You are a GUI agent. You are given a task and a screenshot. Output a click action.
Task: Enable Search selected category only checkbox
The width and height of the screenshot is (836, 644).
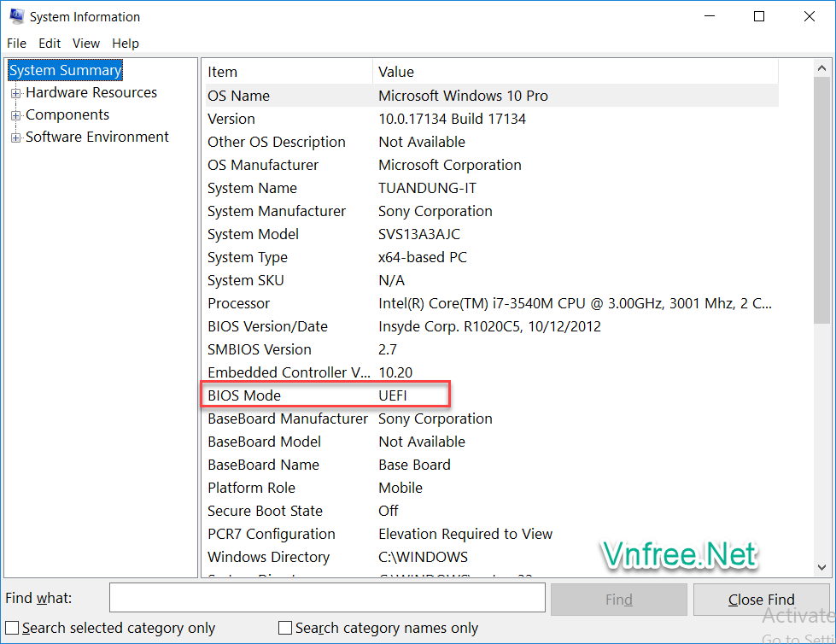click(x=13, y=628)
